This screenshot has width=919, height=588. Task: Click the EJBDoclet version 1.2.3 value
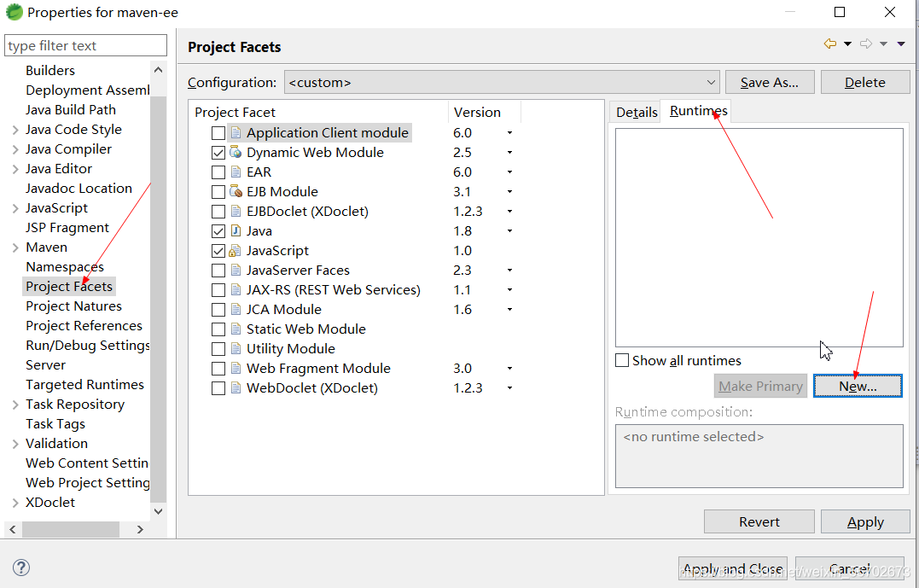[468, 212]
